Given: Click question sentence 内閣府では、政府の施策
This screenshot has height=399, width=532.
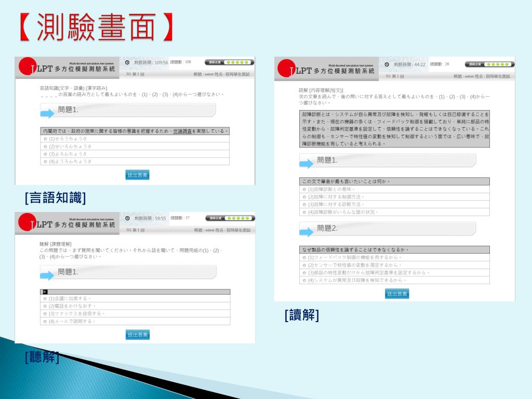Looking at the screenshot, I should [x=135, y=131].
